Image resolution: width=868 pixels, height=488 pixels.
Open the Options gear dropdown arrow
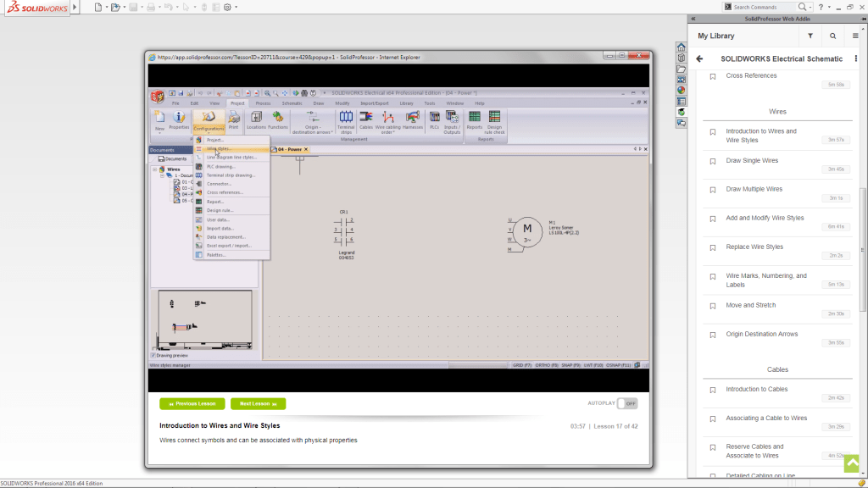click(236, 7)
